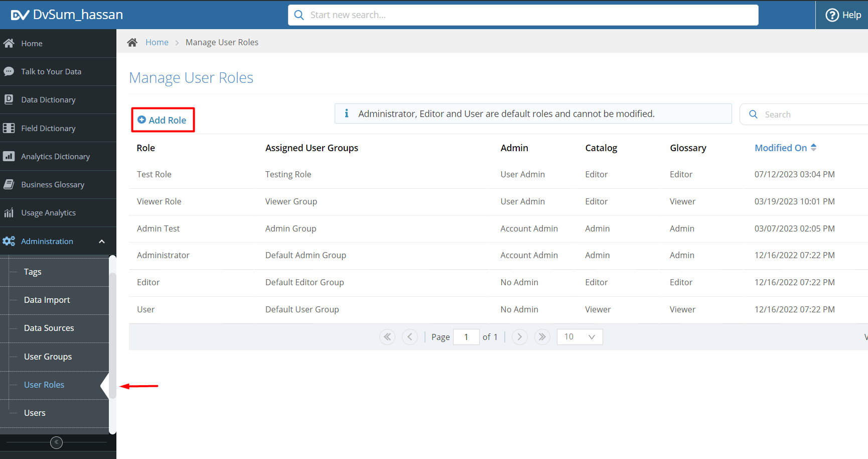This screenshot has width=868, height=459.
Task: Open the page size dropdown showing 10
Action: (580, 337)
